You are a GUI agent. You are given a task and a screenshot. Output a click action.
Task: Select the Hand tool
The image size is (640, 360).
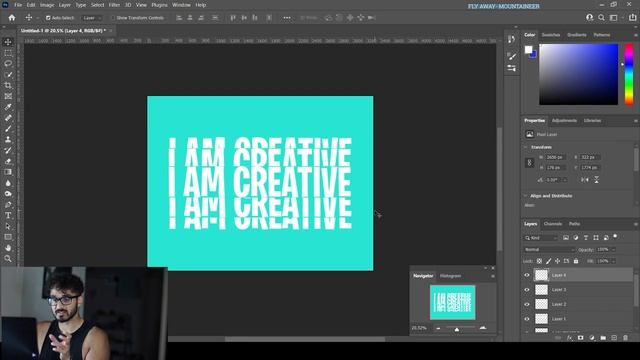[8, 248]
